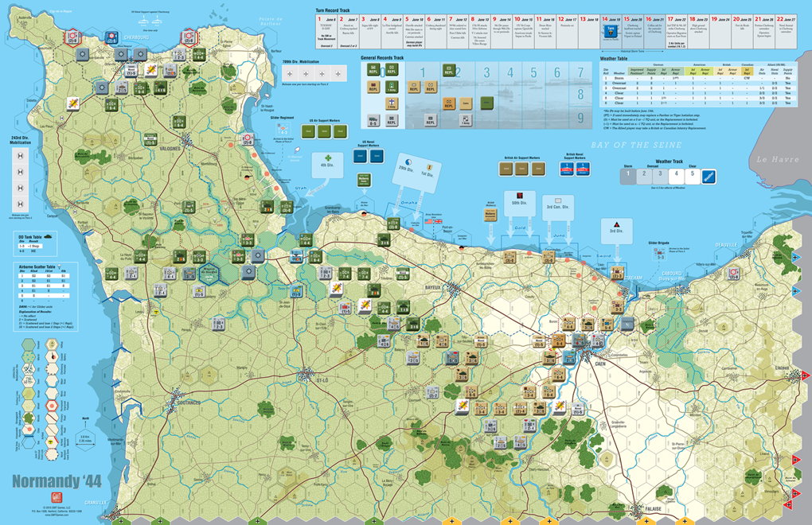The height and width of the screenshot is (525, 812).
Task: Pick the 1 Army counter on General Records Track
Action: tap(392, 87)
